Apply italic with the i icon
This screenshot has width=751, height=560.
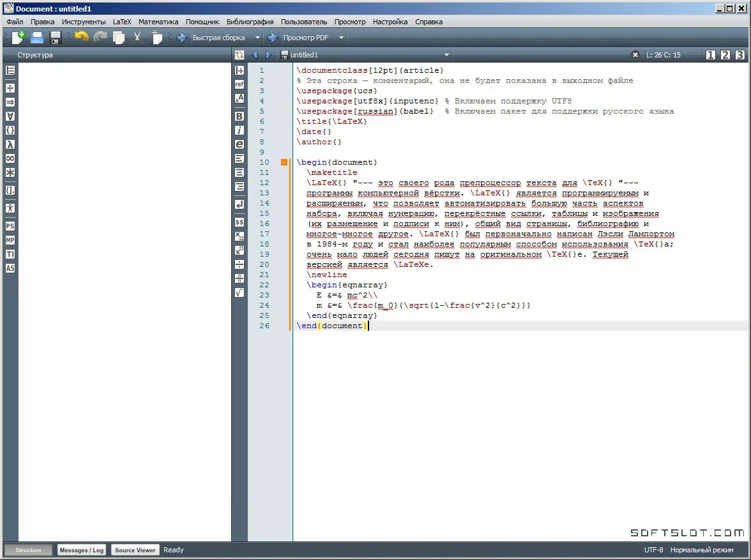pos(239,130)
